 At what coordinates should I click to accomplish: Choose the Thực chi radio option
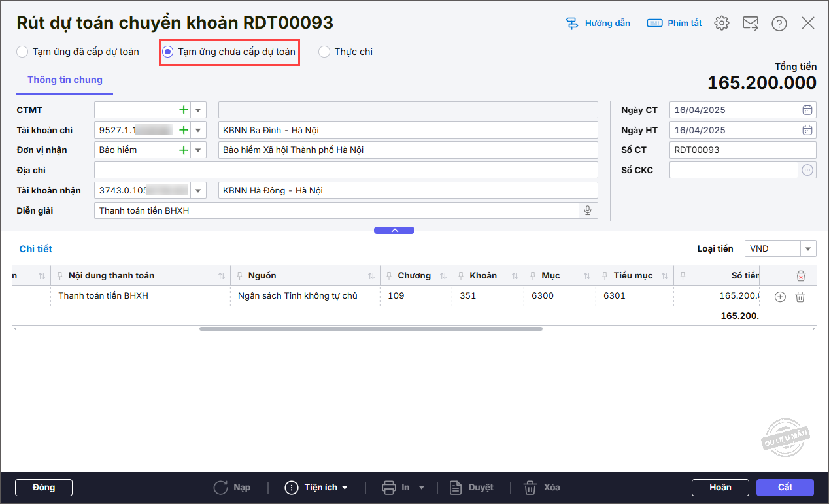[324, 52]
